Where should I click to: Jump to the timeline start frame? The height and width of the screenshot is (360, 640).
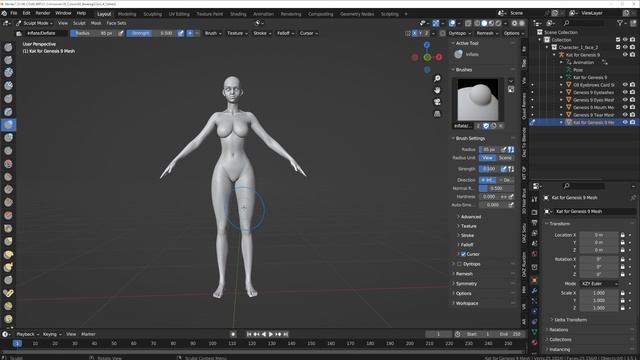point(249,334)
